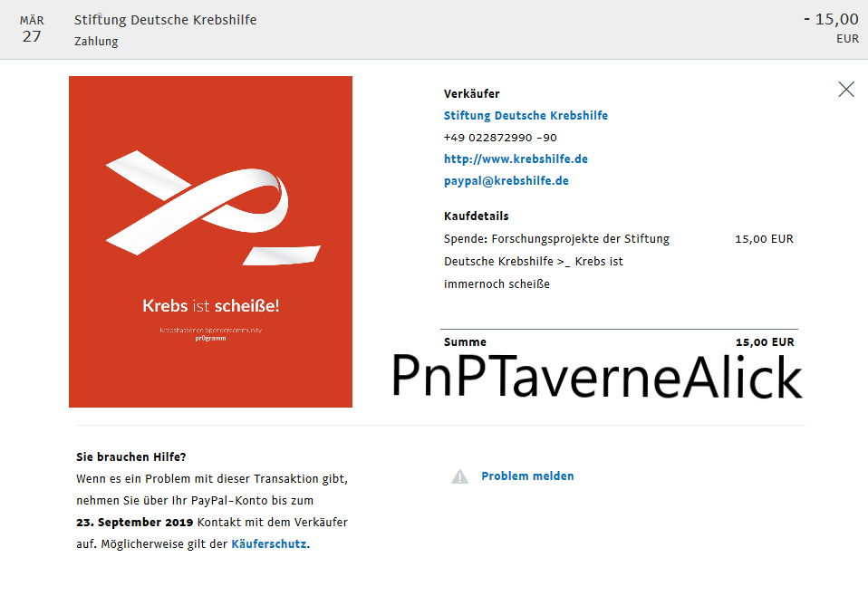The width and height of the screenshot is (868, 615).
Task: Select the seller phone number +49 022872990 -90
Action: click(x=500, y=138)
